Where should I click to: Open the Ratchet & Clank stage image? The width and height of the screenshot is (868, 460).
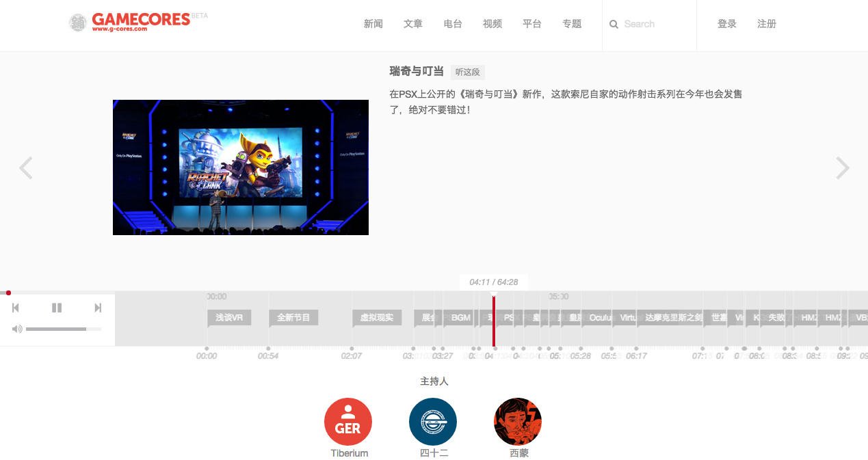[241, 167]
